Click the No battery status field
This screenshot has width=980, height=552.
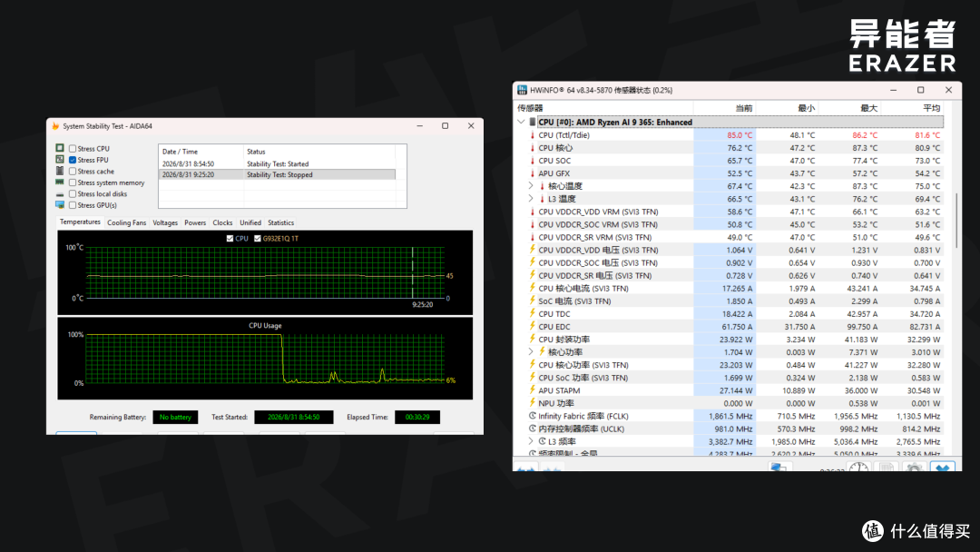[175, 417]
